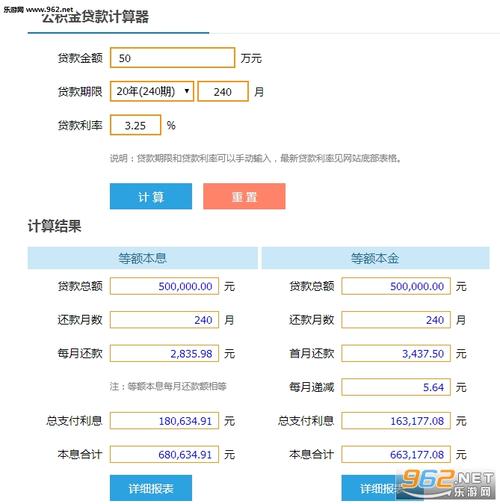Click the 贷款期限 label

80,91
